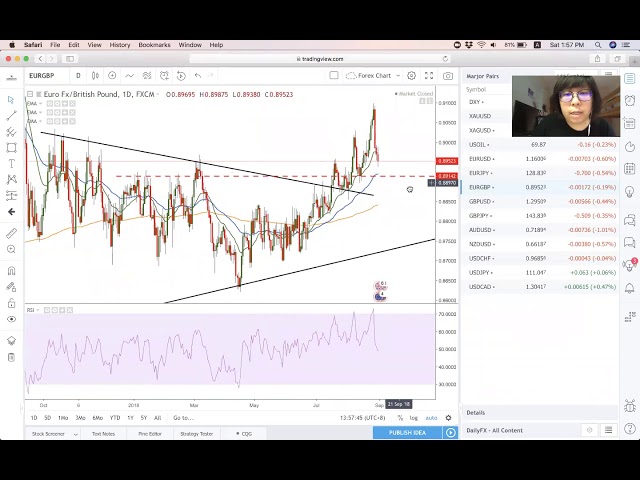The width and height of the screenshot is (640, 480).
Task: Toggle the log scale option
Action: click(414, 418)
